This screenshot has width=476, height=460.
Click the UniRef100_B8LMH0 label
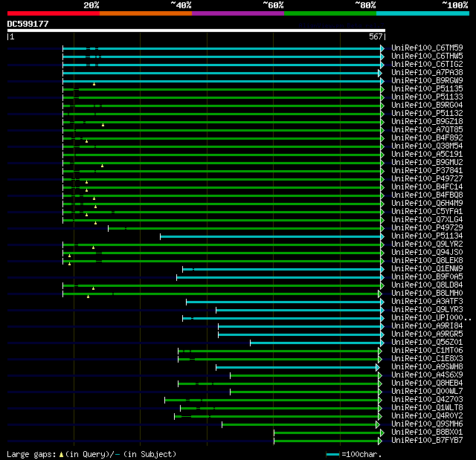[x=427, y=294]
